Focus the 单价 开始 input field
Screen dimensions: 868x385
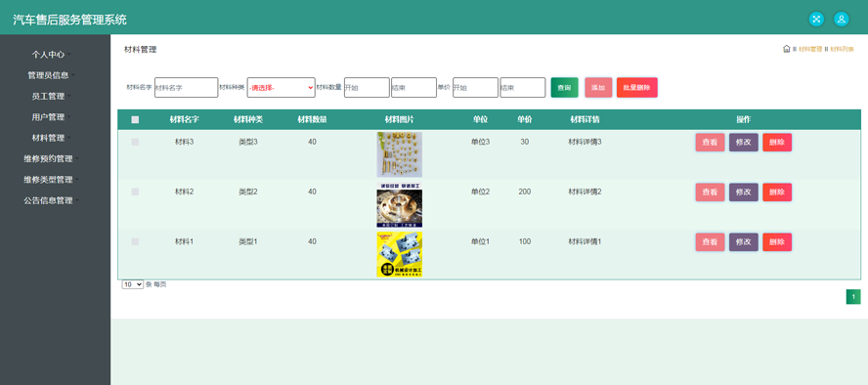(475, 87)
